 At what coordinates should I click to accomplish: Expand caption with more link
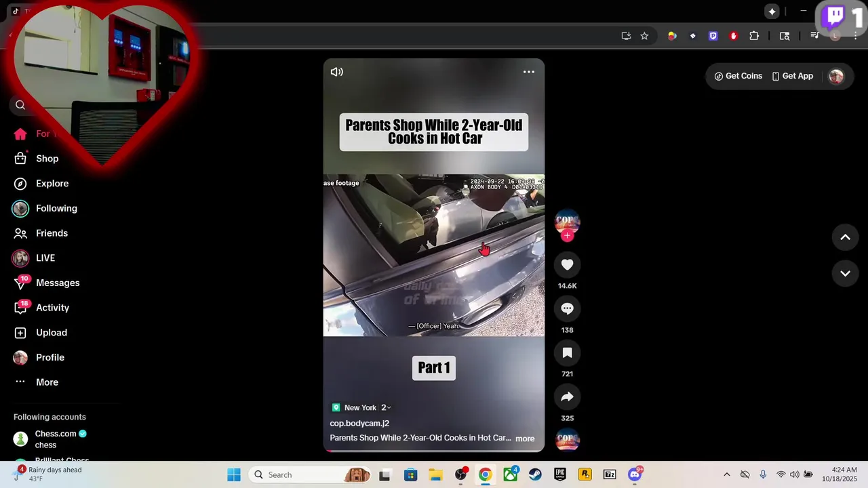525,439
